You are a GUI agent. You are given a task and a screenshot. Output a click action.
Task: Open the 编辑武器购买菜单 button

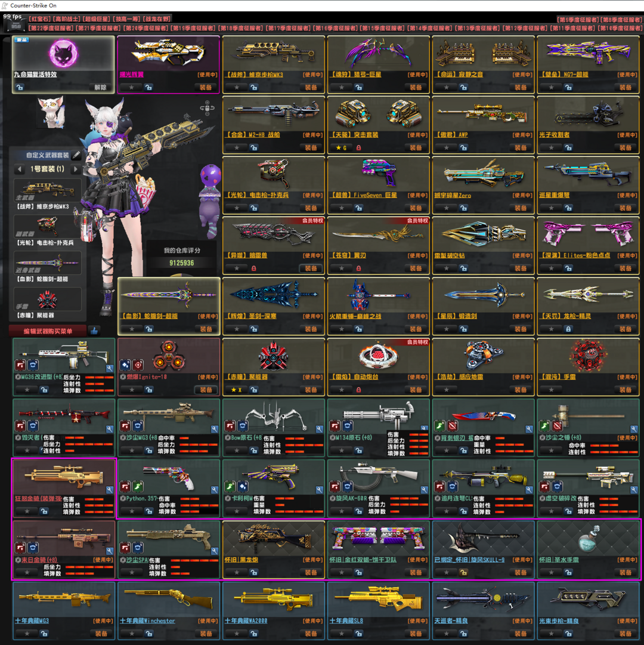click(48, 331)
